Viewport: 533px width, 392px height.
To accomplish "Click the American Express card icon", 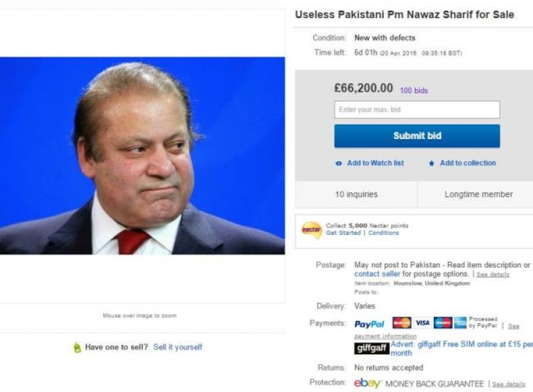I will (x=460, y=323).
